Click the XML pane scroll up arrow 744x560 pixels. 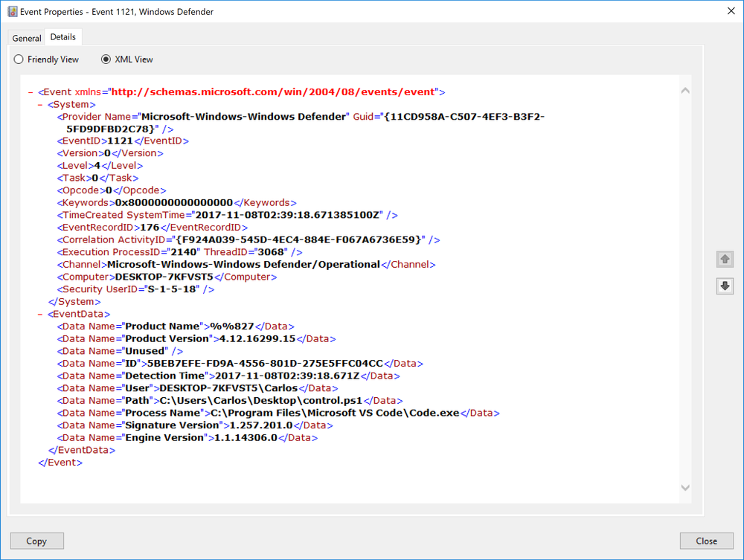[685, 91]
